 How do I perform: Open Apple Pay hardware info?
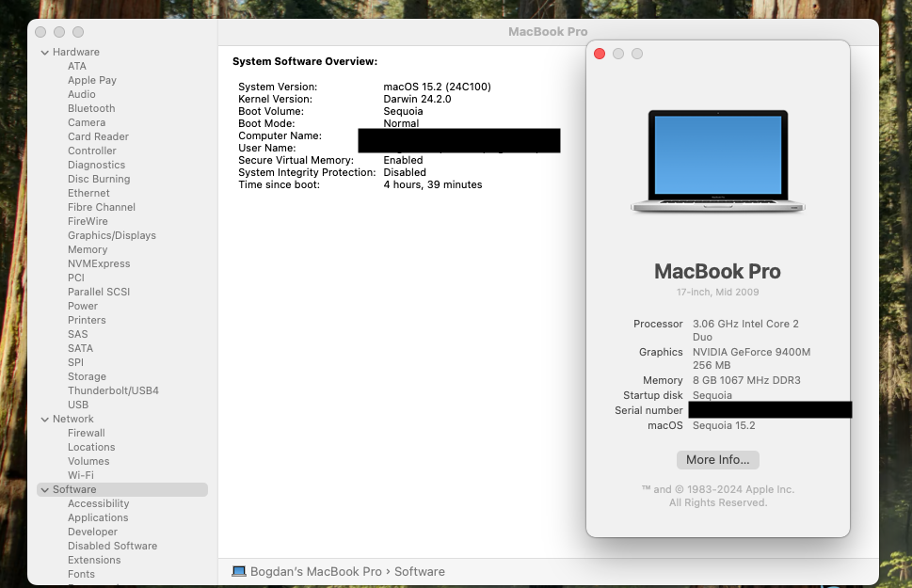[x=92, y=80]
